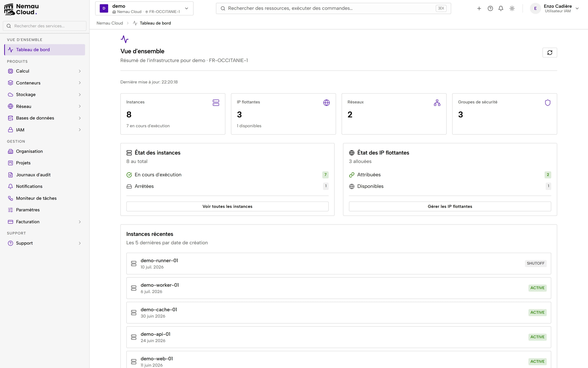This screenshot has height=368, width=588.
Task: Open the help question-mark icon
Action: pos(490,9)
